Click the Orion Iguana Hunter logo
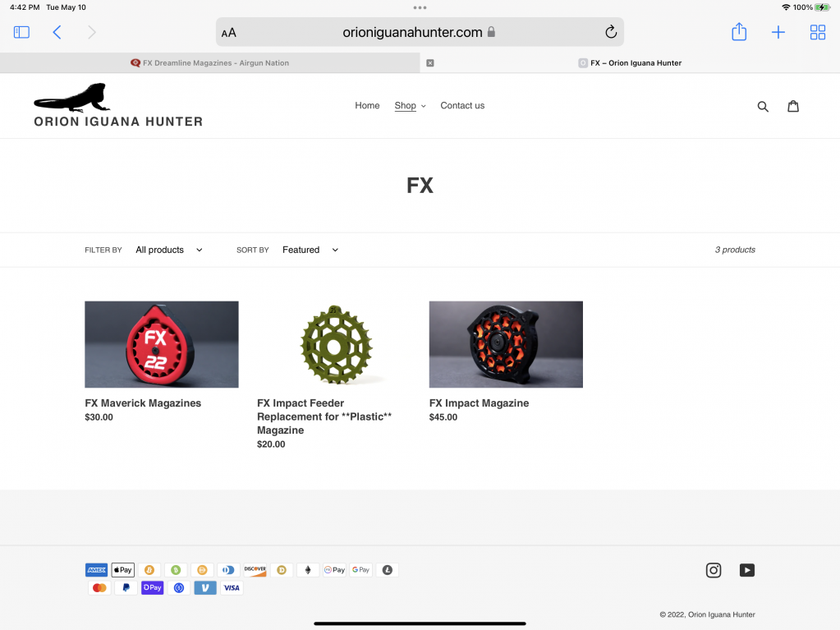 [x=118, y=105]
